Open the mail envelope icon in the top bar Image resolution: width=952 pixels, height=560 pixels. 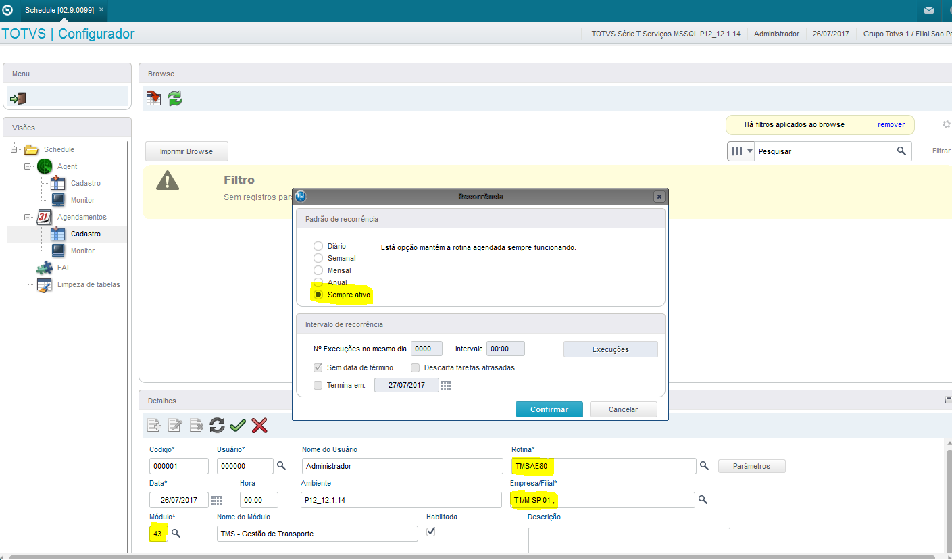(930, 11)
